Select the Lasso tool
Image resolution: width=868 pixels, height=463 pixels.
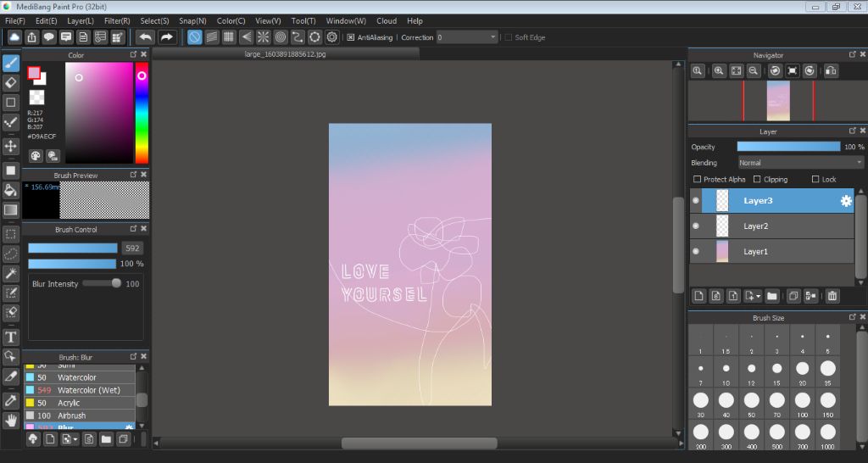tap(10, 254)
